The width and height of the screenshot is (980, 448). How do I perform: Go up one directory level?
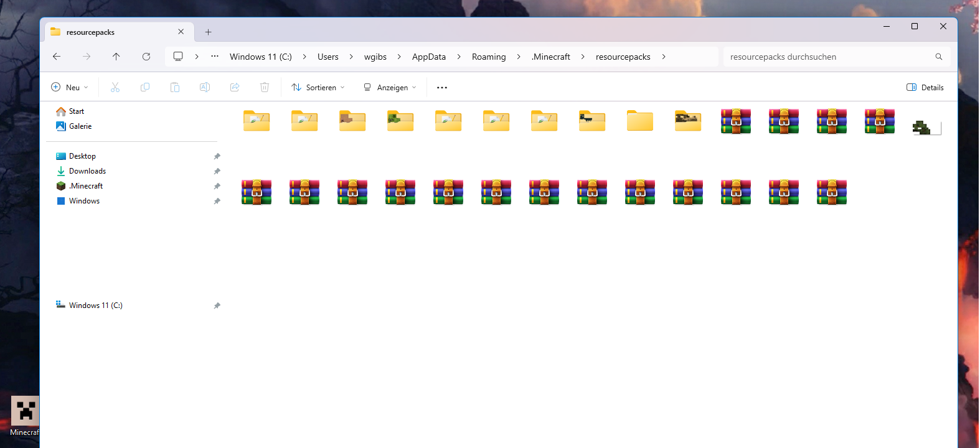(x=116, y=57)
